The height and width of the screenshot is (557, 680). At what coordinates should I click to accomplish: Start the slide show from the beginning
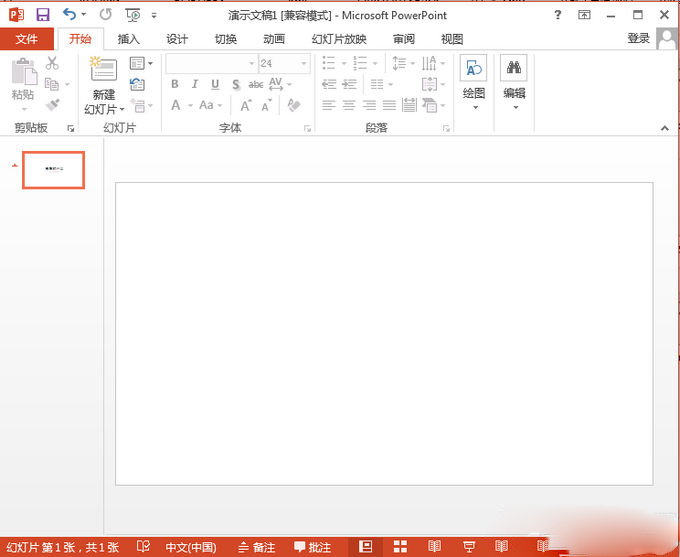click(x=133, y=15)
